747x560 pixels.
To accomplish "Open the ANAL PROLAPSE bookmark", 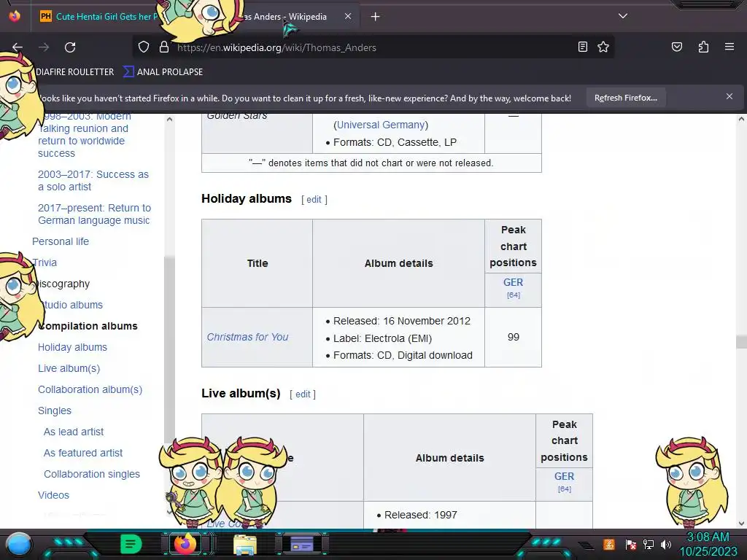I will 163,72.
